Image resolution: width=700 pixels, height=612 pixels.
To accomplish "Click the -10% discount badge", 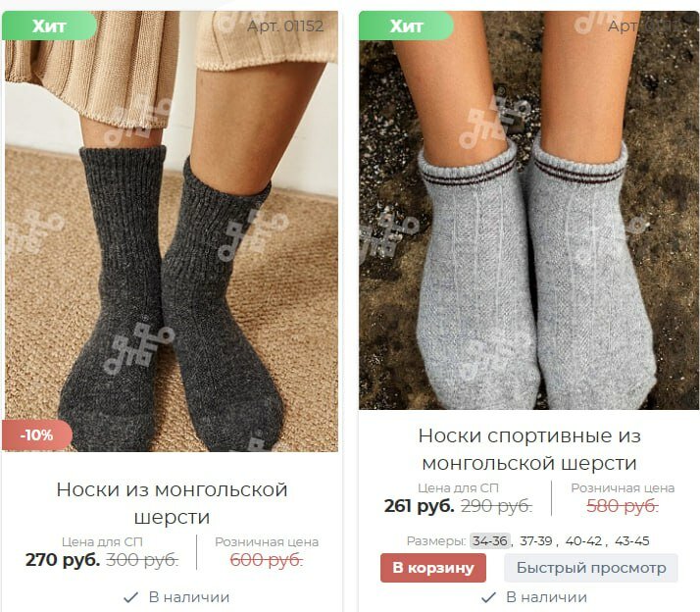I will click(x=37, y=434).
